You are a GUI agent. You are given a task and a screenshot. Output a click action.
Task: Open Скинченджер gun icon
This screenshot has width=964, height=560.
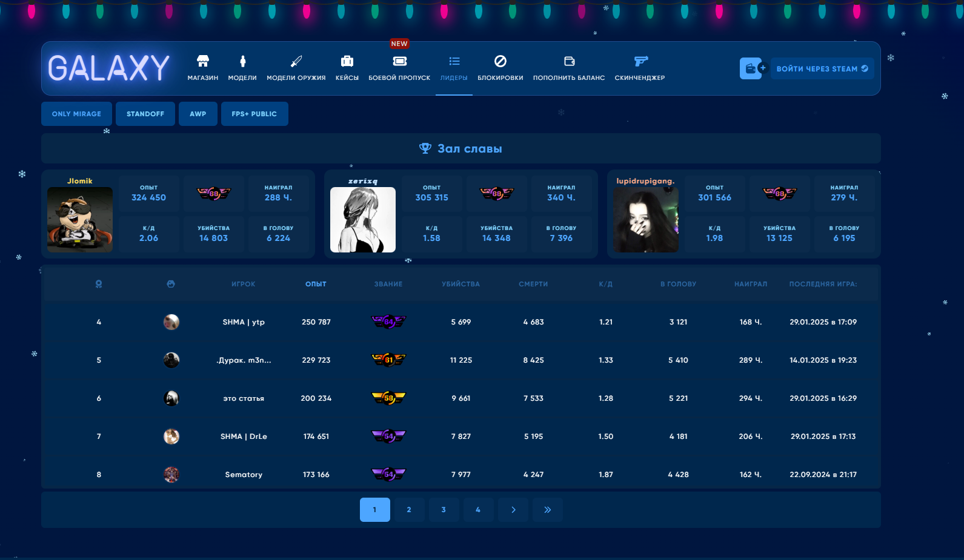[x=640, y=61]
